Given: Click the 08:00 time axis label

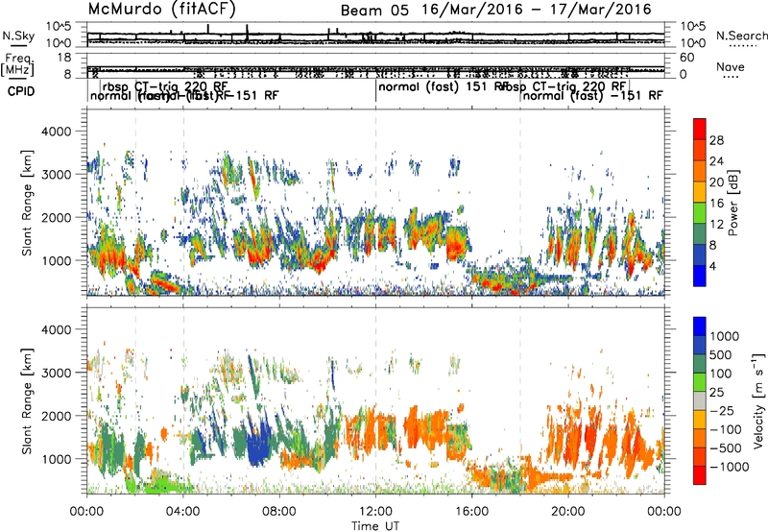Looking at the screenshot, I should 279,512.
